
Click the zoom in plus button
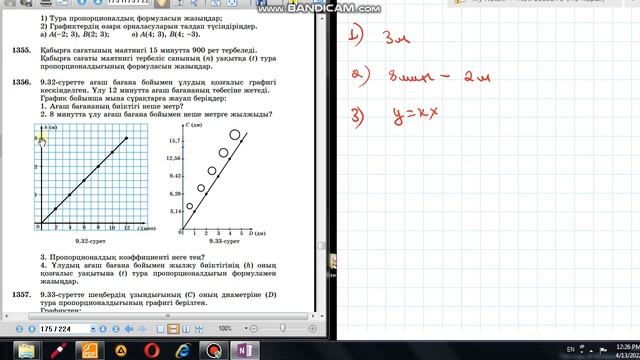pos(313,329)
